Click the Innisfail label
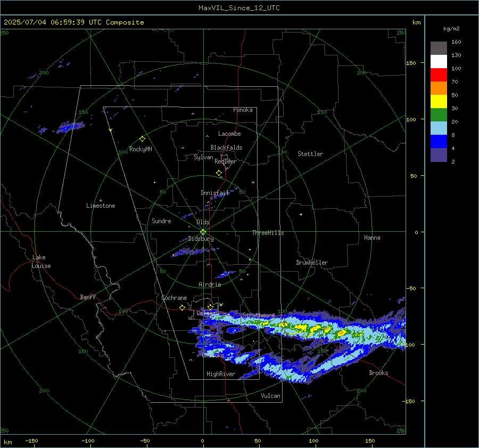 point(215,193)
